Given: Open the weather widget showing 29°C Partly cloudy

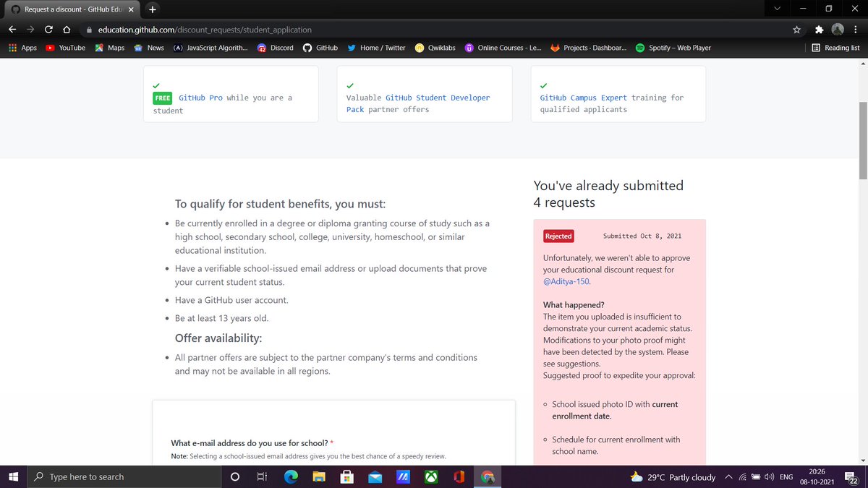Looking at the screenshot, I should (x=673, y=477).
